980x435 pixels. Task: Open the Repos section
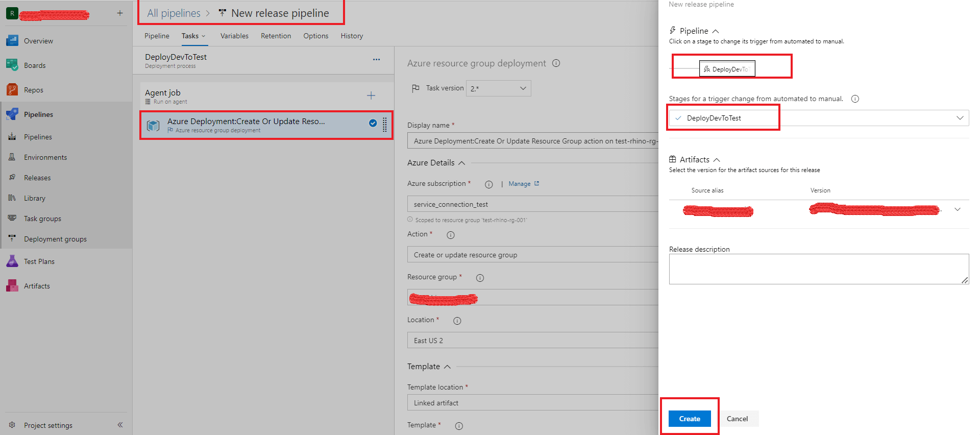point(33,90)
